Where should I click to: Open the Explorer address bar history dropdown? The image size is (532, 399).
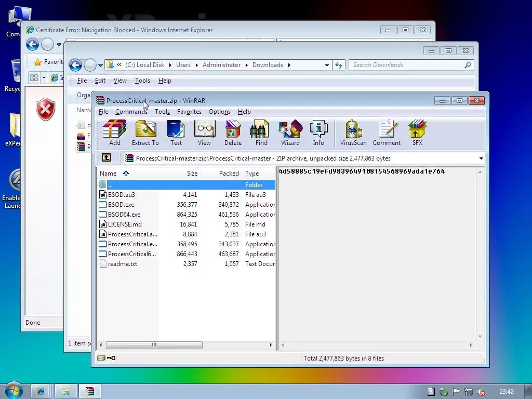pyautogui.click(x=327, y=65)
